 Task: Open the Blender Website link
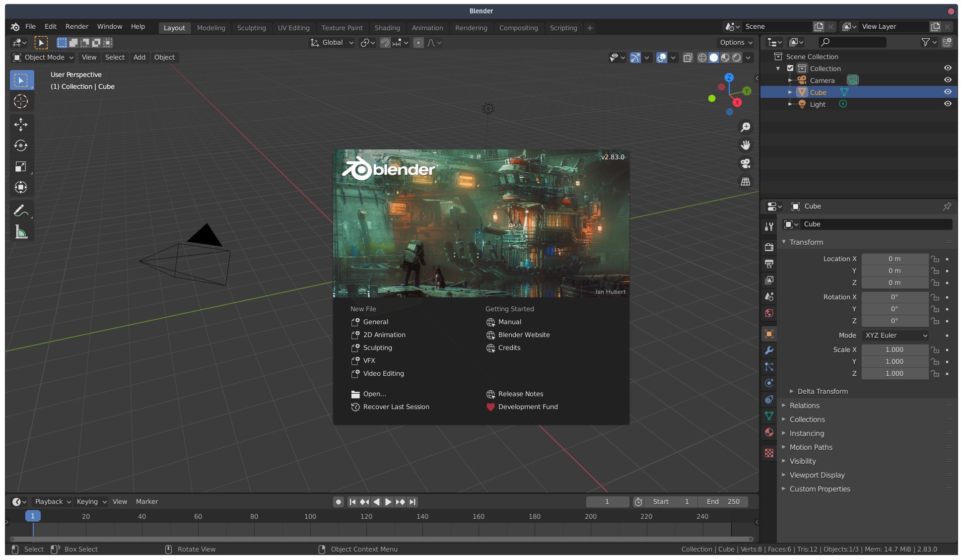coord(524,335)
